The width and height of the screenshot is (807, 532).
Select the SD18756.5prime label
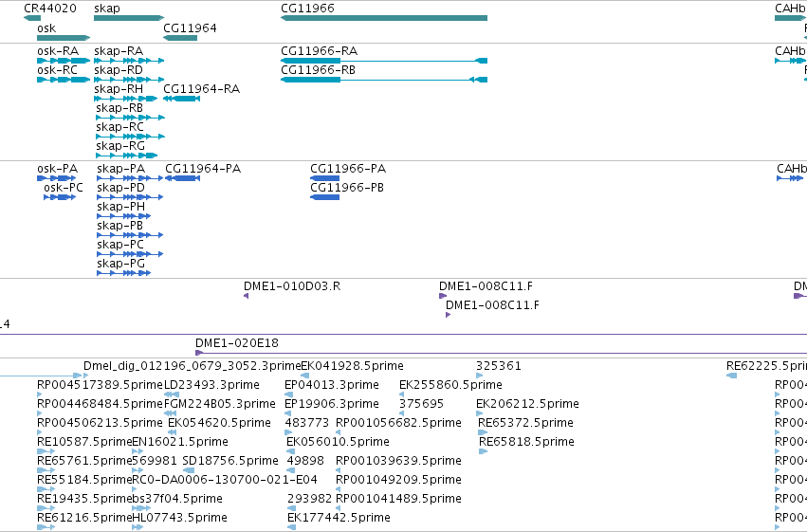point(230,461)
